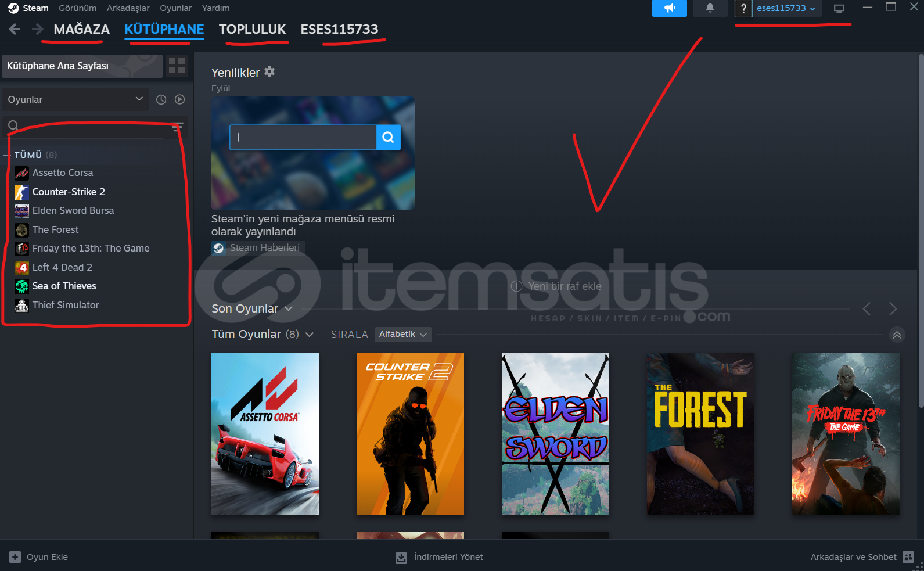Go back with the left arrow

pyautogui.click(x=15, y=29)
